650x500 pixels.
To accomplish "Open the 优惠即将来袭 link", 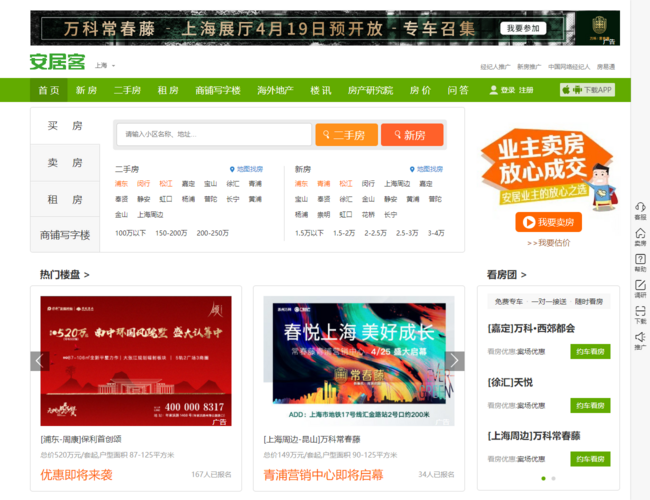I will (x=76, y=475).
